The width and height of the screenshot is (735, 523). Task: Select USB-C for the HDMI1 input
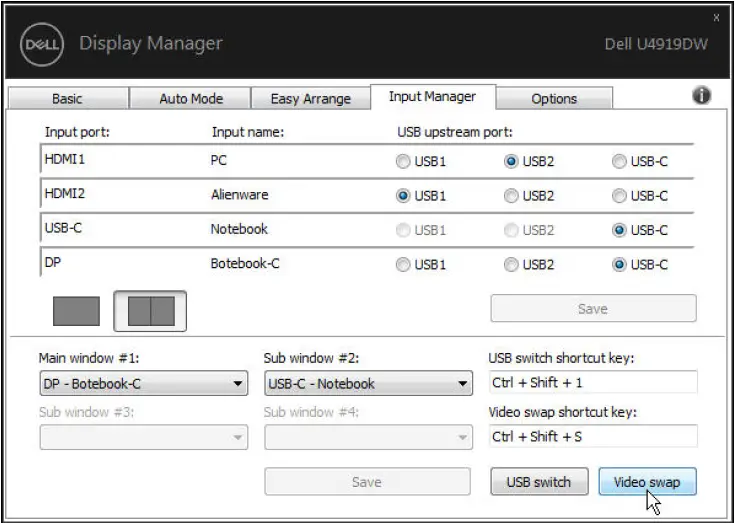[640, 162]
